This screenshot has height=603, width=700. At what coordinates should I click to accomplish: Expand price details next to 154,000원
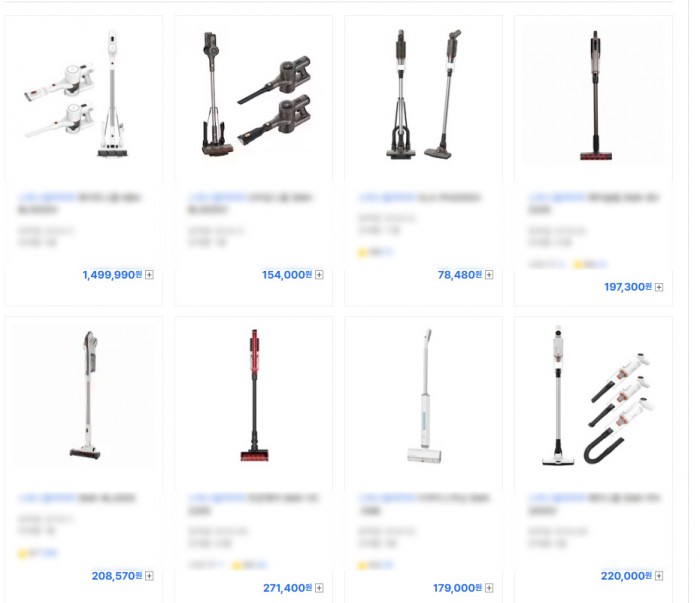pyautogui.click(x=319, y=274)
